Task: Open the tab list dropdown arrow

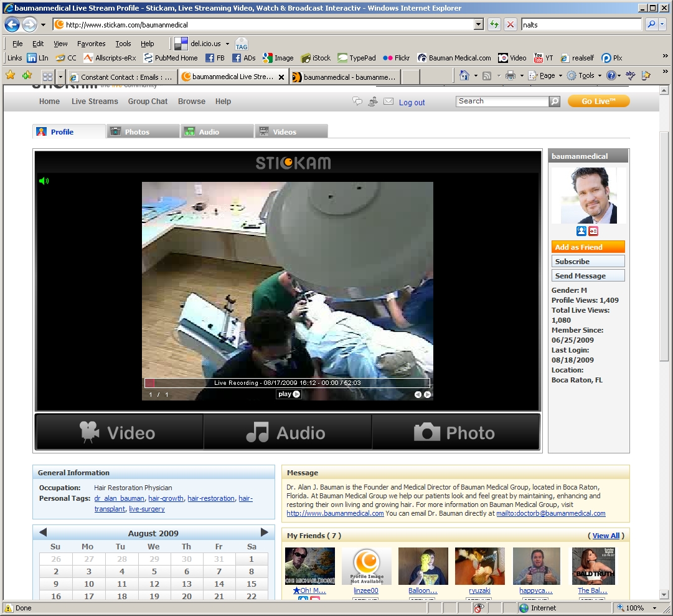Action: click(x=60, y=77)
